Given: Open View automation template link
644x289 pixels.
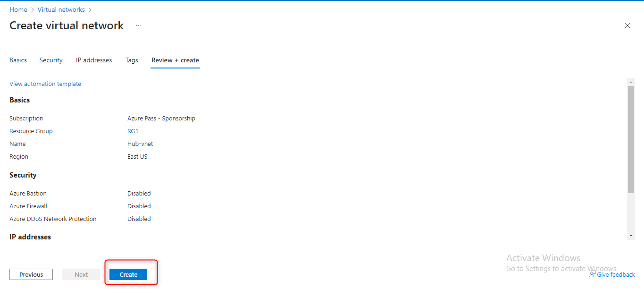Looking at the screenshot, I should pos(45,84).
